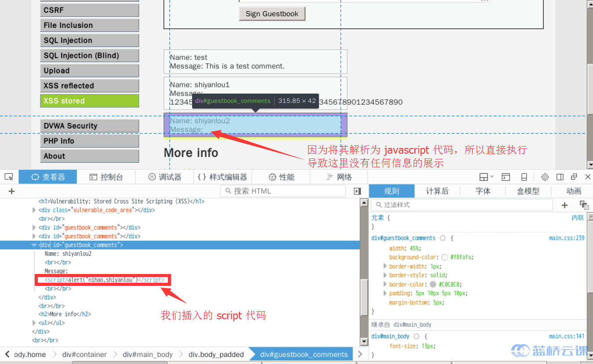Highlight div#guestbook_comments selector target icon
Viewport: 593px width, 364px height.
pyautogui.click(x=443, y=238)
